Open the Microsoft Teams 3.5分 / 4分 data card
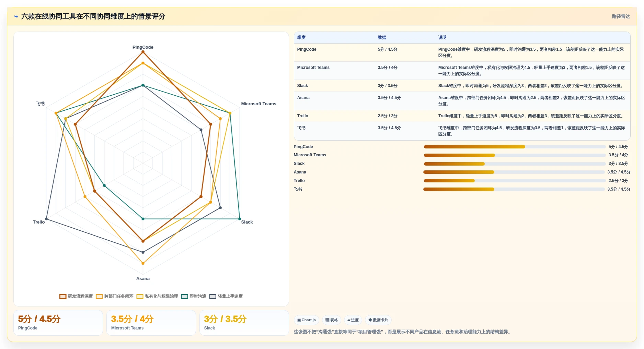 tap(151, 323)
